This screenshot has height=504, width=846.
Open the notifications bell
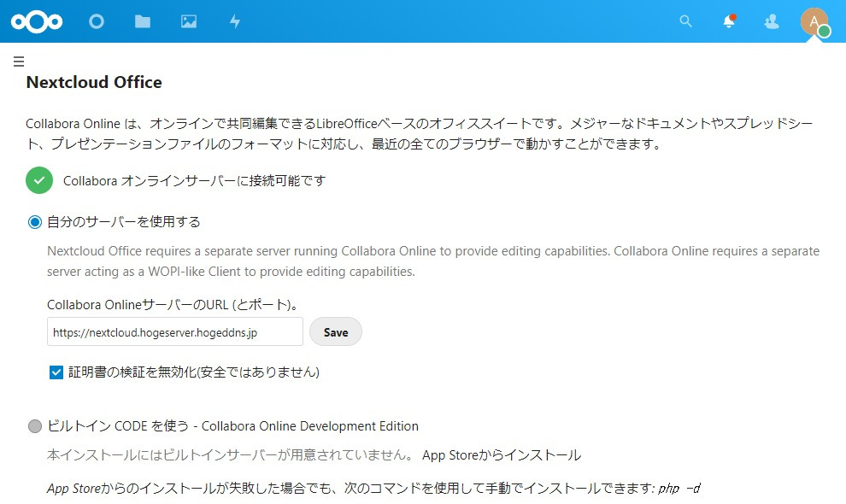pyautogui.click(x=729, y=21)
